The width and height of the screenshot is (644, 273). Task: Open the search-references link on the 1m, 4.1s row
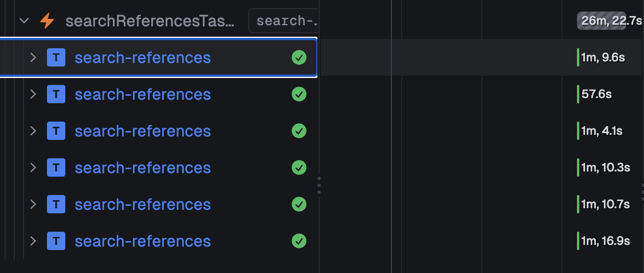pyautogui.click(x=143, y=131)
